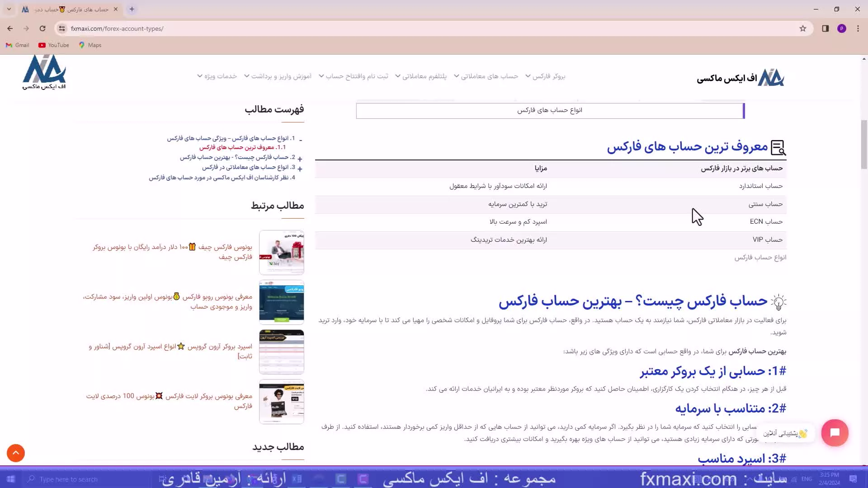Open the Chrome profile avatar
The image size is (868, 488).
coord(842,28)
